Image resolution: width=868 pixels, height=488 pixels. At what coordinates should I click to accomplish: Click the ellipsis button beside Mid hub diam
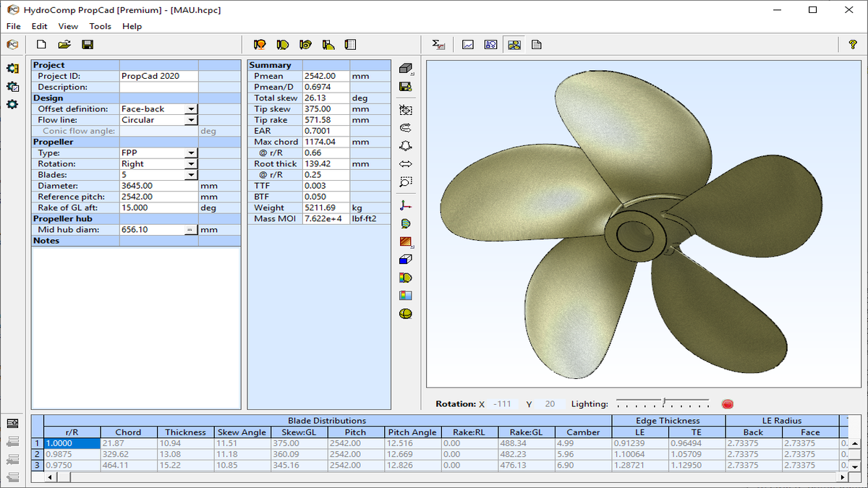point(190,230)
